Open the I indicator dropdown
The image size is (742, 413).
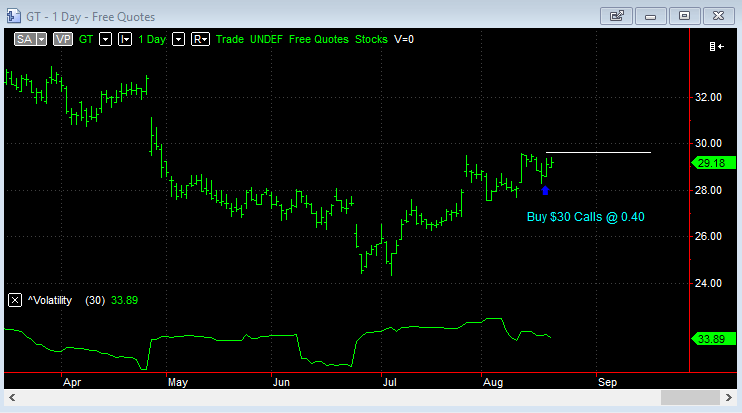pos(125,39)
